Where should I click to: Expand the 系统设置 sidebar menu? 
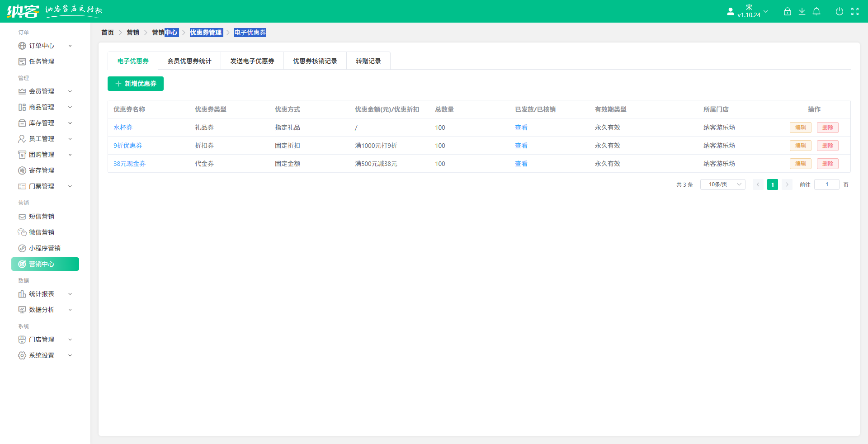(42, 355)
